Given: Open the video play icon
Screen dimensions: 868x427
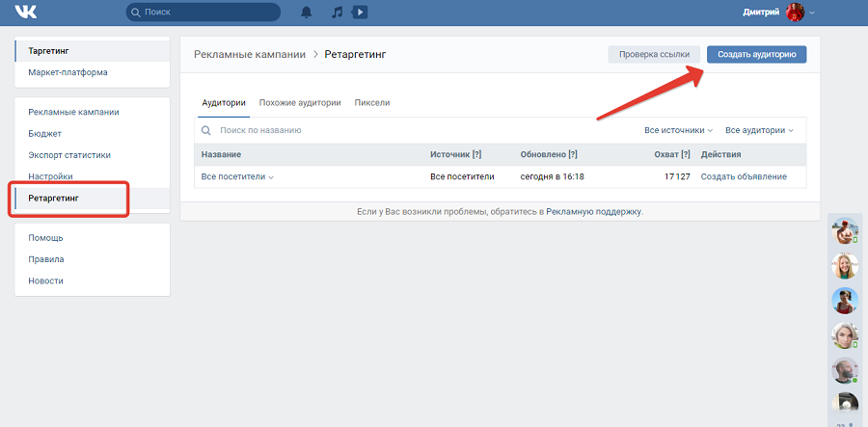Looking at the screenshot, I should (360, 12).
